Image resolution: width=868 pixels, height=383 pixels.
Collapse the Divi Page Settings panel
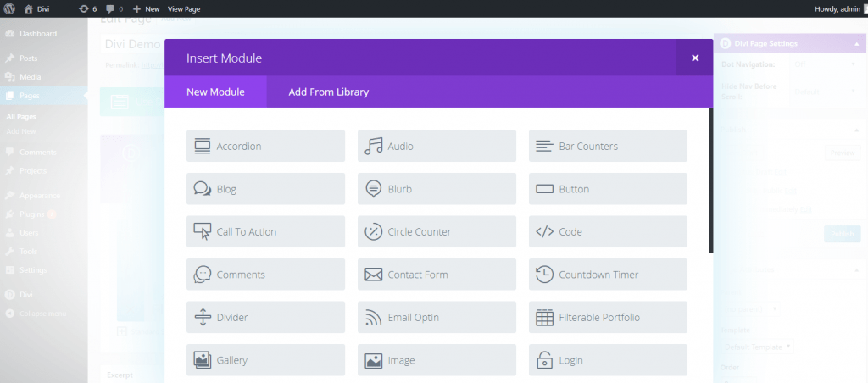click(857, 43)
